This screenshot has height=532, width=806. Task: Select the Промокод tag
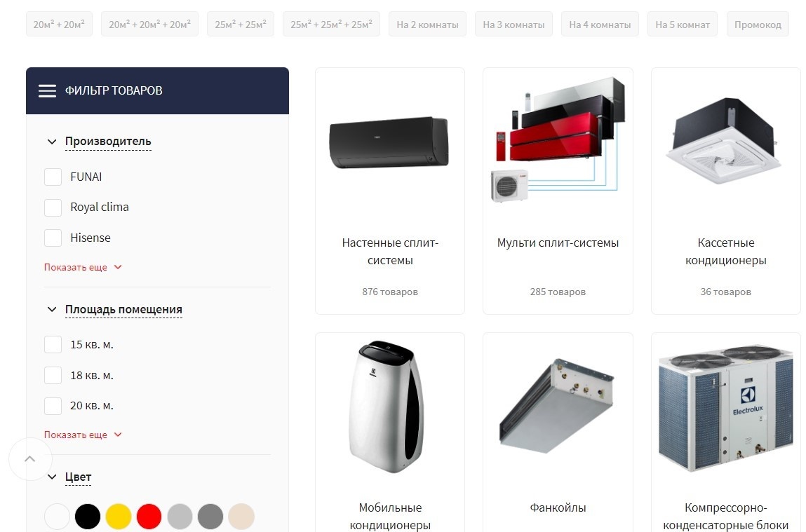pos(758,25)
